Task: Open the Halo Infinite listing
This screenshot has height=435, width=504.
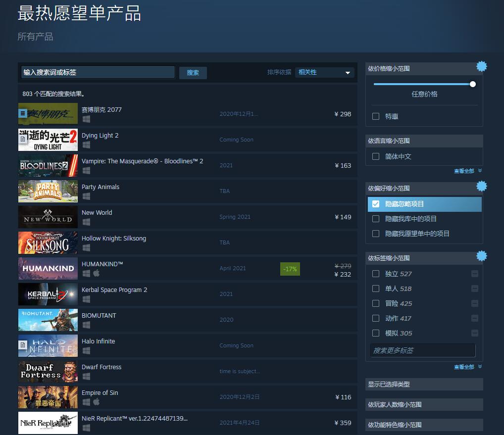Action: point(188,346)
